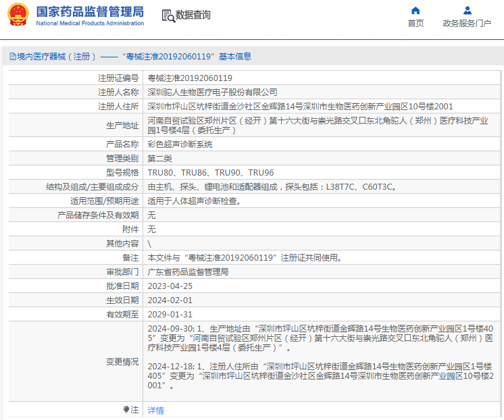This screenshot has width=504, height=420.
Task: Select remark text 本文件与…注册证共同使用
Action: (245, 257)
